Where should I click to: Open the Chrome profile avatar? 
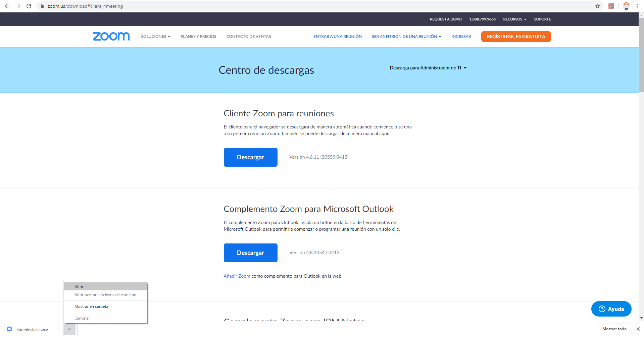[x=626, y=6]
